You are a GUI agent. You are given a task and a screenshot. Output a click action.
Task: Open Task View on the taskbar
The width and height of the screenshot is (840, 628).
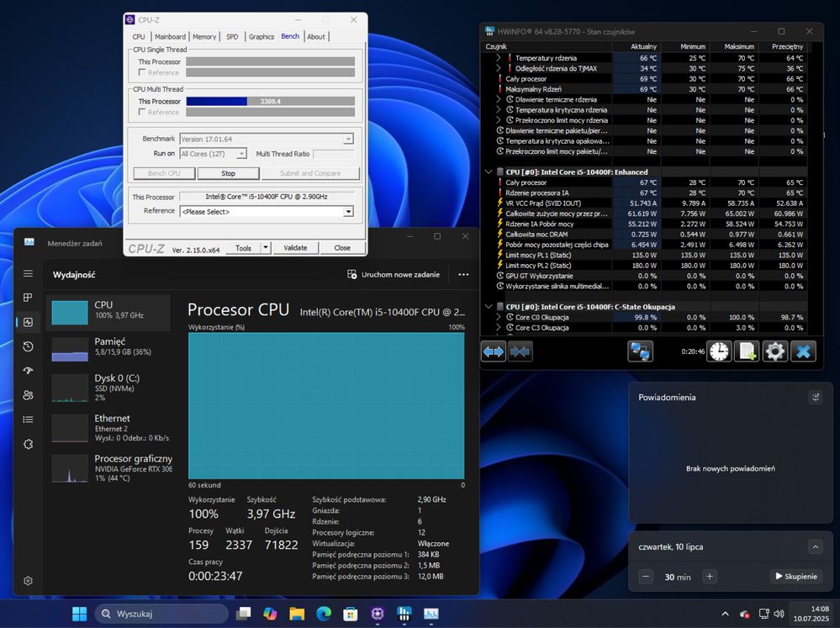[244, 614]
